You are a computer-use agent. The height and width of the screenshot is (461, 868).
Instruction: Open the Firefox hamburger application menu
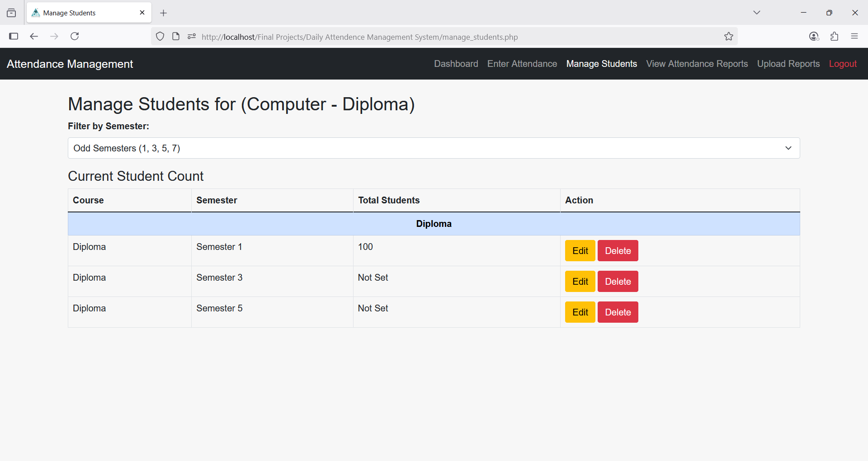(854, 37)
